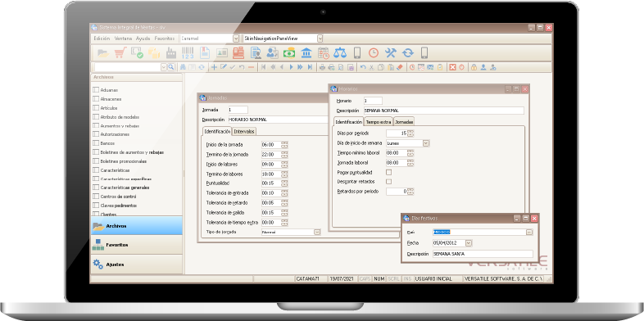Open the SkinNavigationPaneView dropdown
The height and width of the screenshot is (321, 644).
point(320,38)
